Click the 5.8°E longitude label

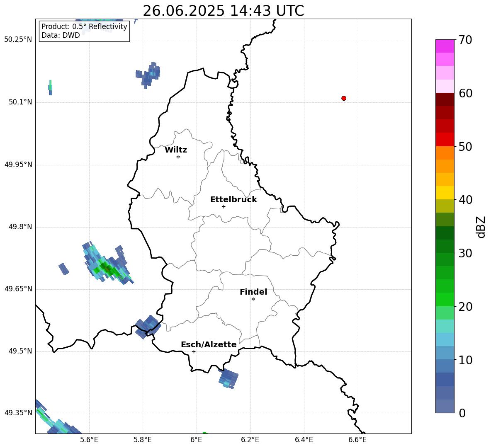tap(143, 440)
